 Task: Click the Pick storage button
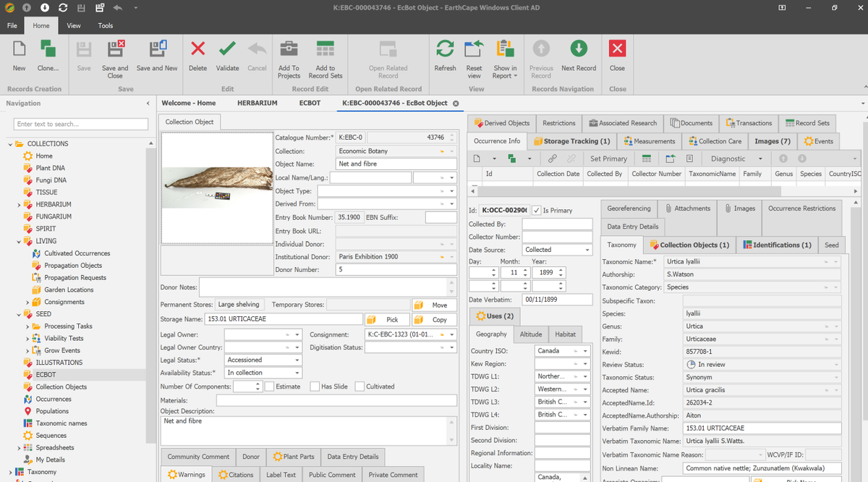(386, 319)
